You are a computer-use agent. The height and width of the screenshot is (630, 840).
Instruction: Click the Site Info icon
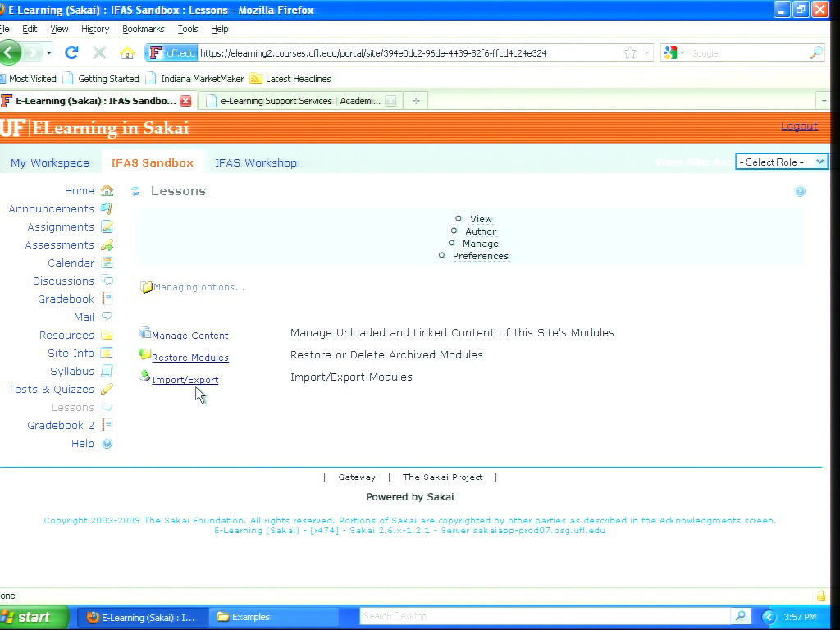coord(107,353)
